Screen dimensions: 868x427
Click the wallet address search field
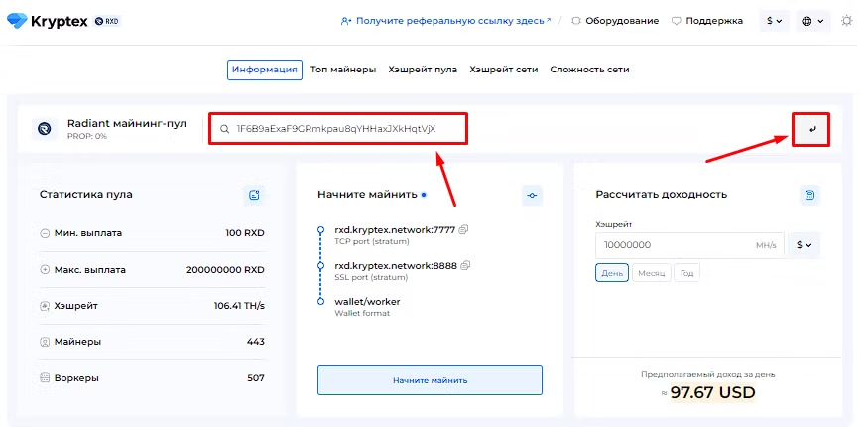338,129
